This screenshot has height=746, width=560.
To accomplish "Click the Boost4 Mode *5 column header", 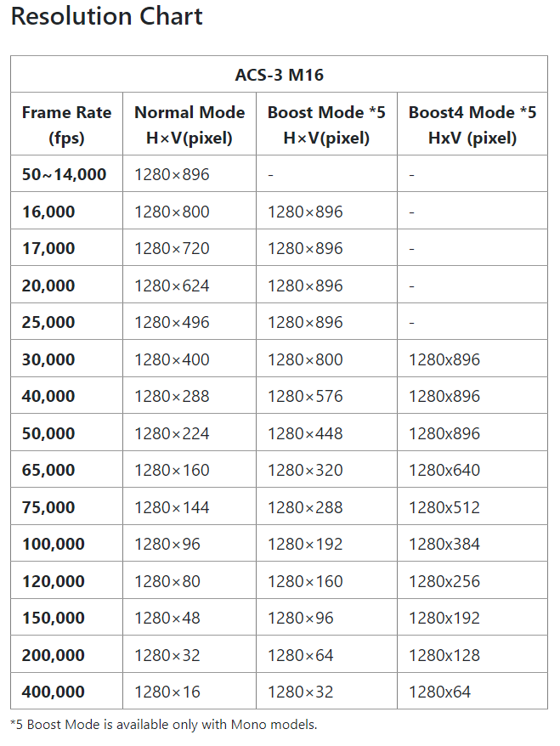I will [x=472, y=124].
